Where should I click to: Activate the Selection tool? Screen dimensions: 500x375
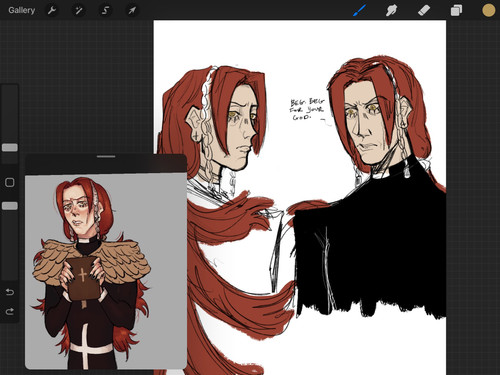click(105, 10)
